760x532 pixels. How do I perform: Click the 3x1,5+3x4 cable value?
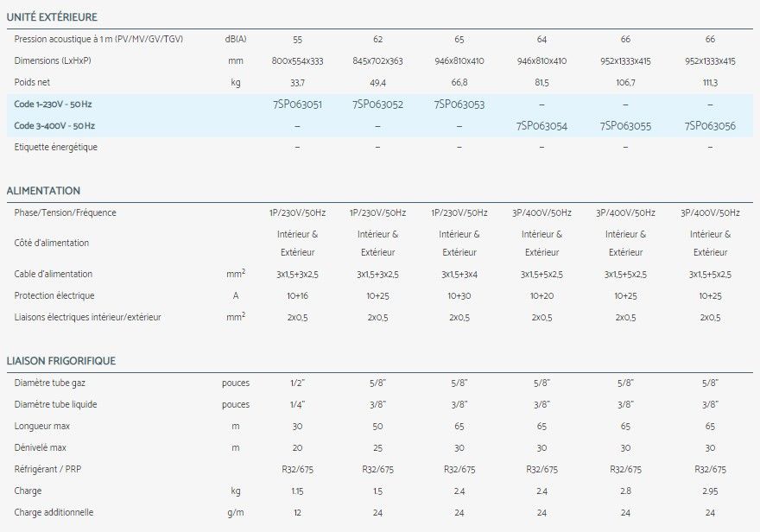pos(459,275)
